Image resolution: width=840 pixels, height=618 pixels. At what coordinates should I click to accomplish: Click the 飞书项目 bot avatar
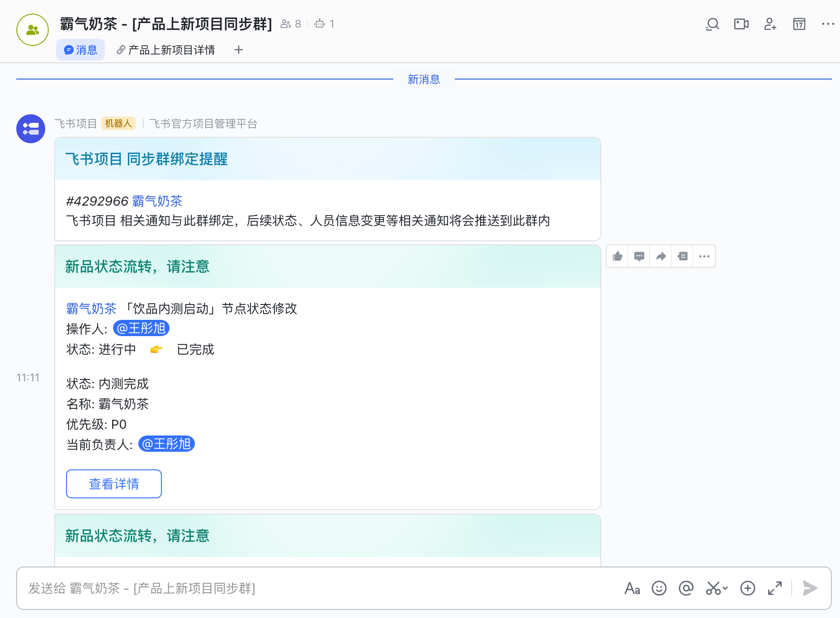click(x=31, y=129)
